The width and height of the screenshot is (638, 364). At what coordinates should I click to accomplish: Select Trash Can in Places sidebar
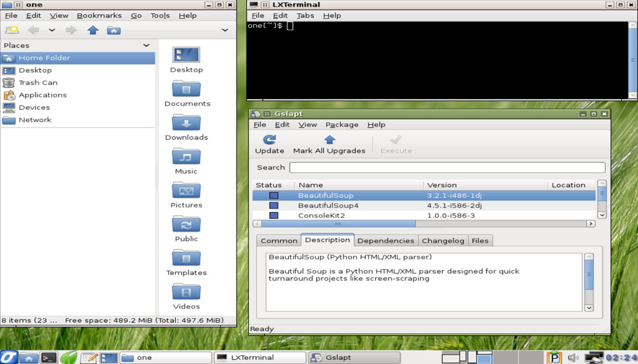tap(78, 82)
